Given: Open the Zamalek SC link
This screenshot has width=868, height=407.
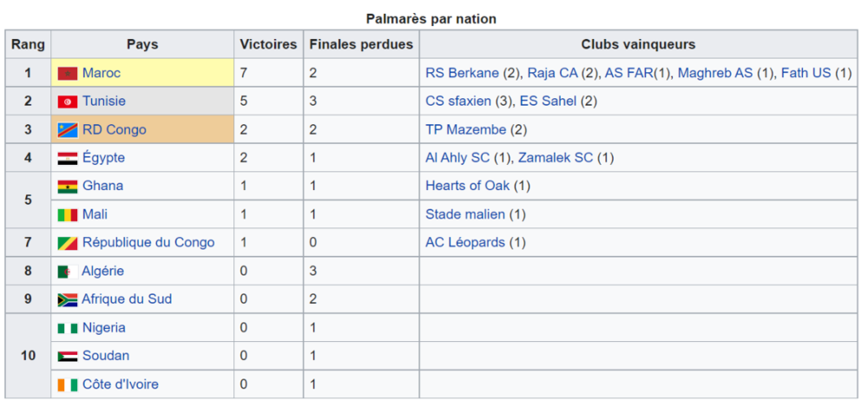Looking at the screenshot, I should pos(555,158).
